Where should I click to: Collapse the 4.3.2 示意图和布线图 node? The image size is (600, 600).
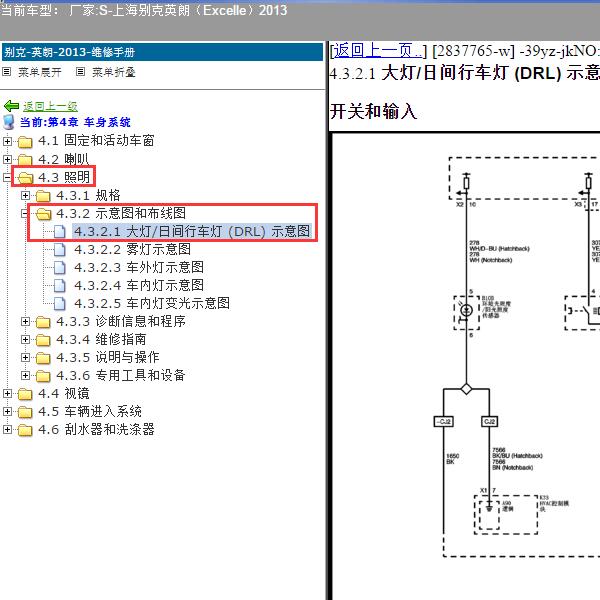(x=25, y=214)
